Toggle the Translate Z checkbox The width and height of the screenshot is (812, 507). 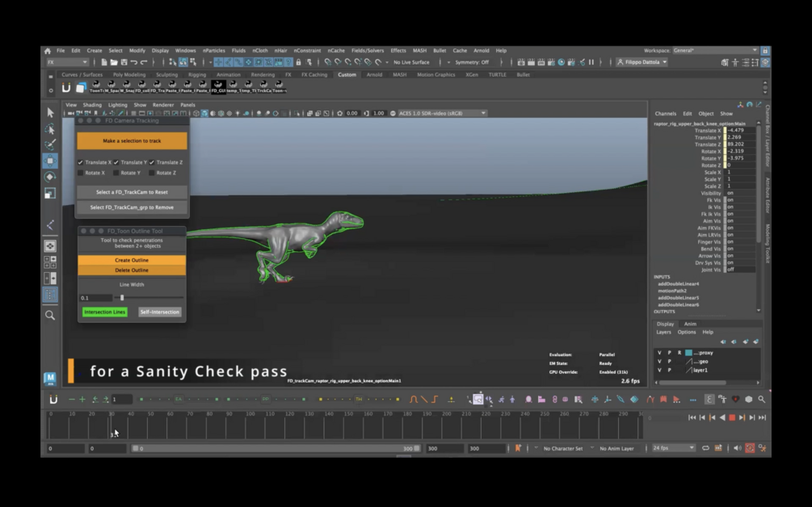152,162
